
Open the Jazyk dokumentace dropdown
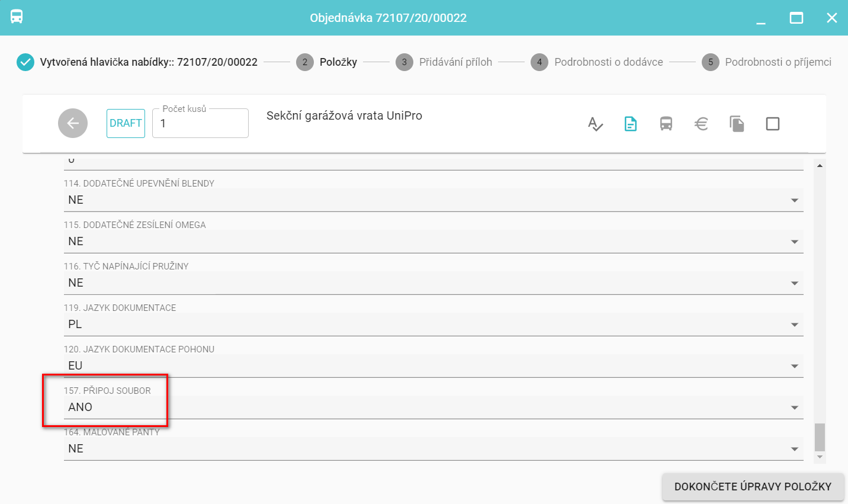[795, 325]
